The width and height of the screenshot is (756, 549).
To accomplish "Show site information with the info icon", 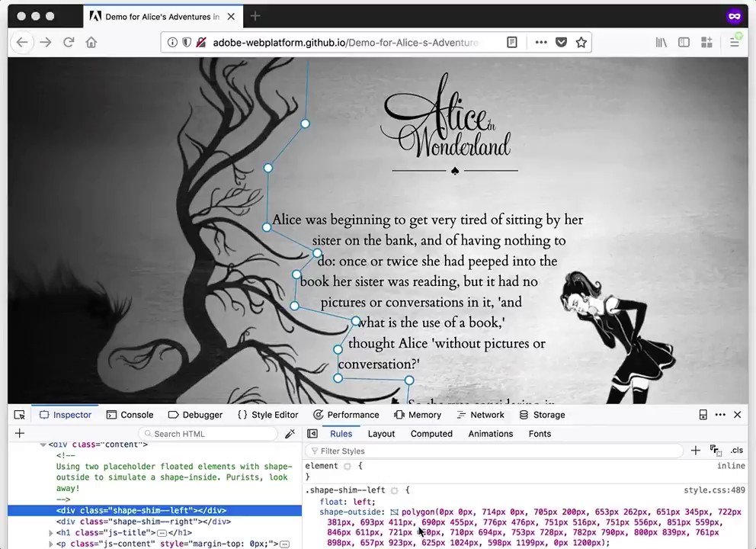I will point(172,43).
